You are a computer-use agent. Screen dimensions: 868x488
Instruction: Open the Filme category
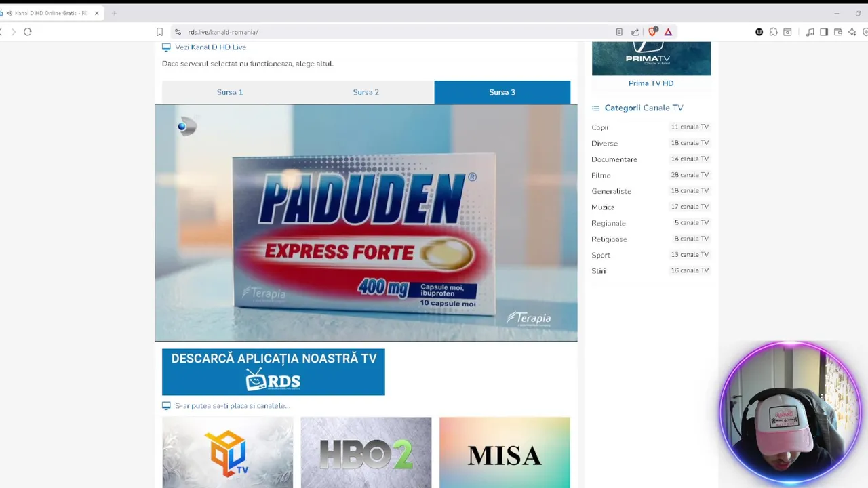click(x=601, y=176)
